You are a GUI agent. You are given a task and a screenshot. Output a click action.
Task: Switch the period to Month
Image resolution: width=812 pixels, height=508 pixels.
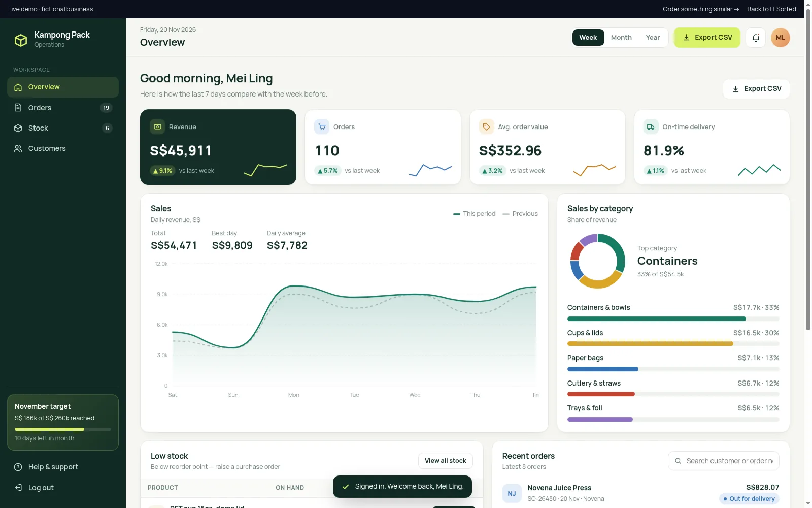pyautogui.click(x=621, y=38)
